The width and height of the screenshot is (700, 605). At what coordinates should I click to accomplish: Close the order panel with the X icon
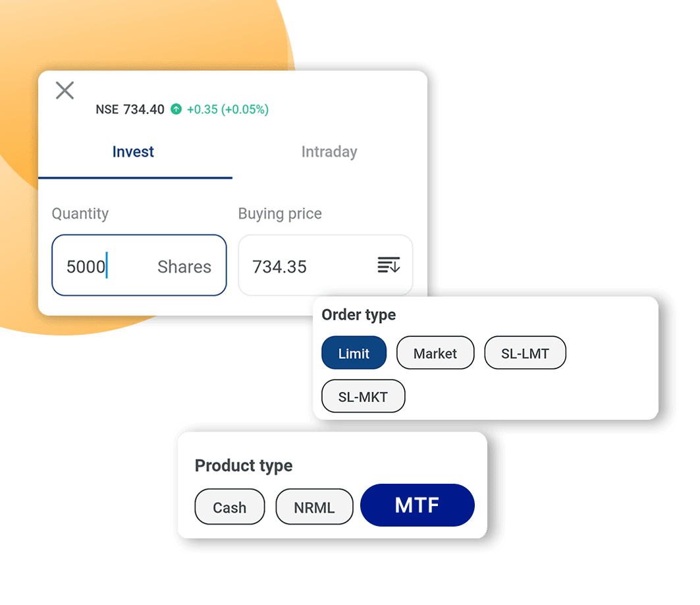(65, 90)
